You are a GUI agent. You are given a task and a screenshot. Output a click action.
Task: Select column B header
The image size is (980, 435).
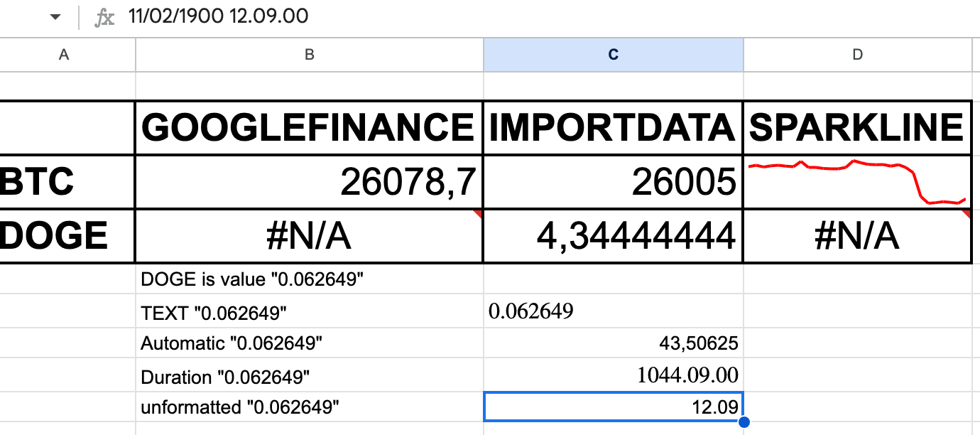pyautogui.click(x=308, y=54)
